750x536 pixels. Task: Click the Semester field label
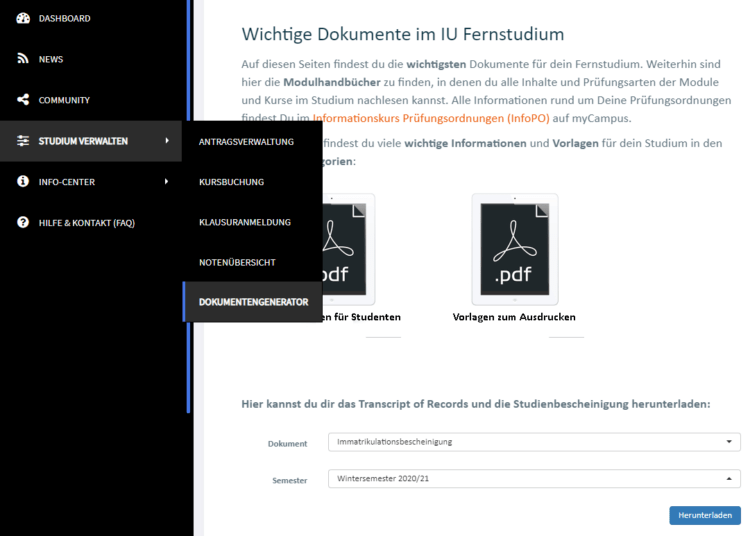click(290, 481)
